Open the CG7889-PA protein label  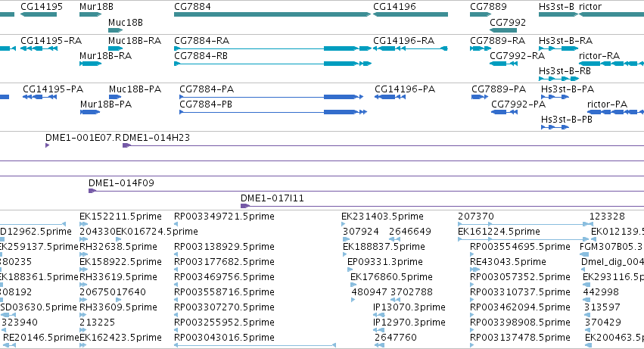coord(499,89)
